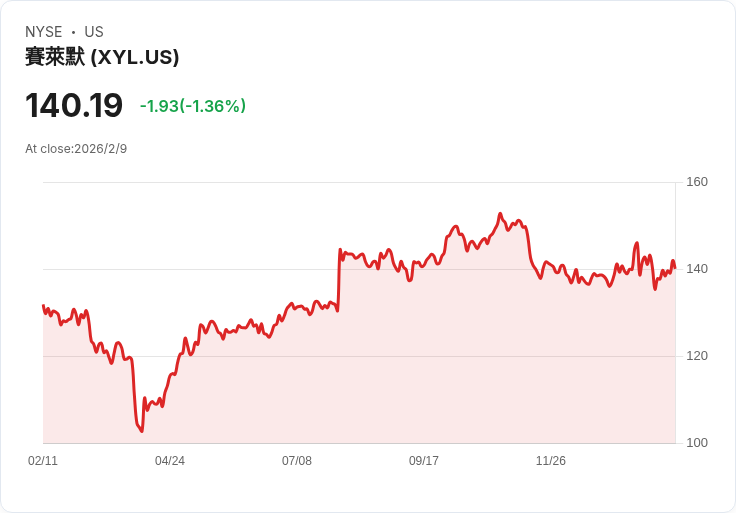
Task: Select the 100 y-axis label
Action: point(697,443)
